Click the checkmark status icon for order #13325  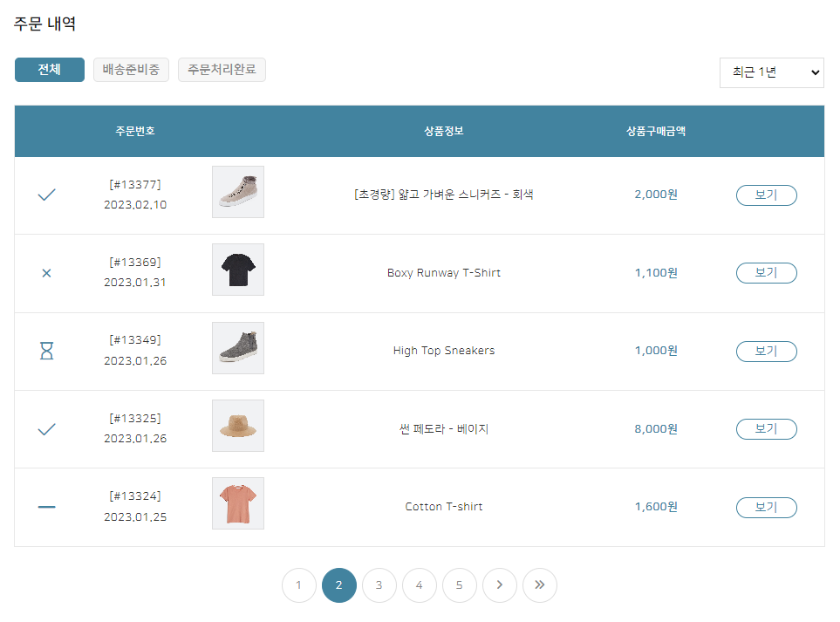tap(47, 429)
